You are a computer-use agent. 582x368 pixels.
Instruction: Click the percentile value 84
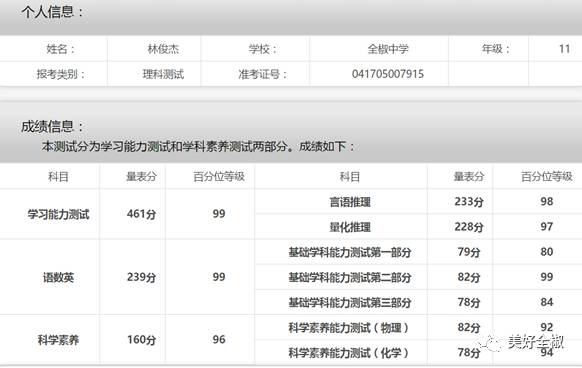point(547,302)
